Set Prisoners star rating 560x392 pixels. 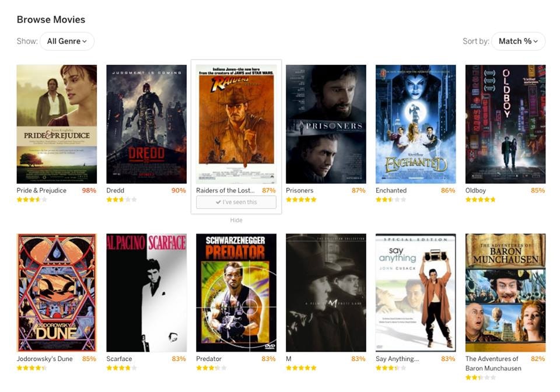[301, 199]
